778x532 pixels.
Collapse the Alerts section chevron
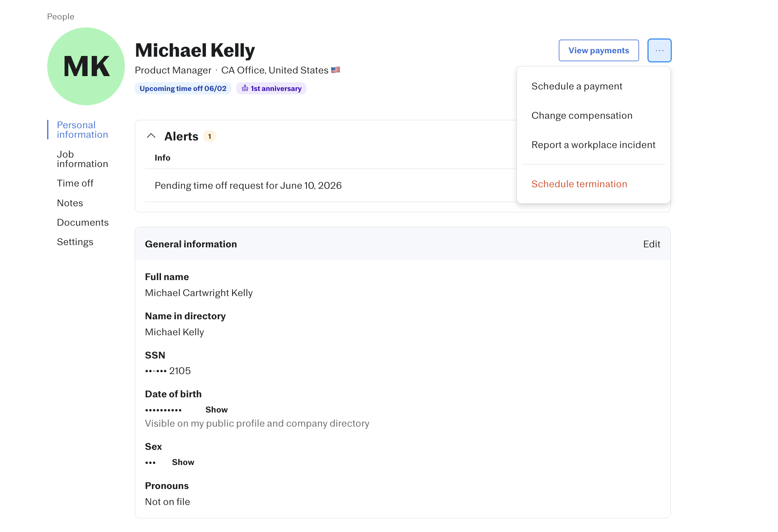151,136
